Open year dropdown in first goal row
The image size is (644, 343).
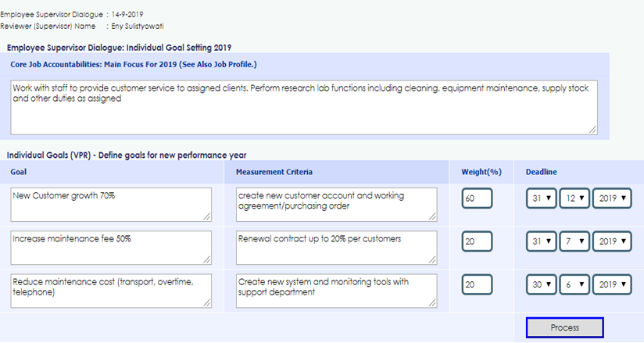coord(611,198)
